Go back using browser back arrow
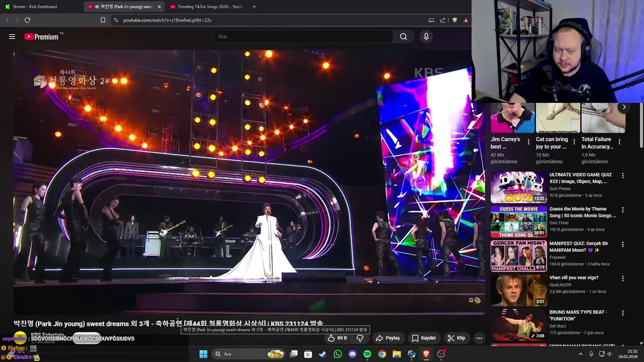 coord(7,20)
